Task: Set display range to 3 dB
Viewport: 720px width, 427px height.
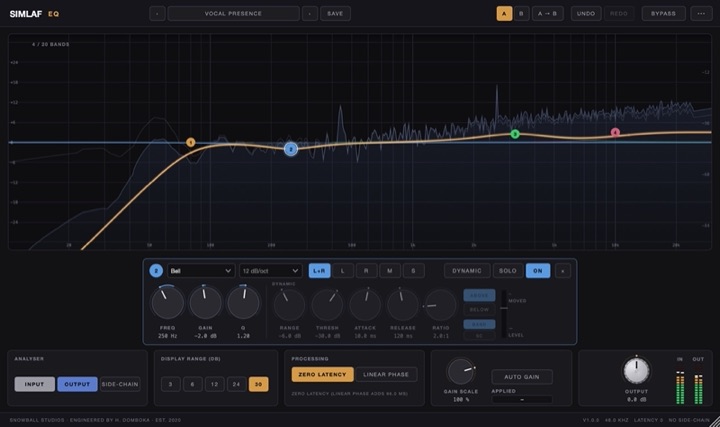Action: click(171, 384)
